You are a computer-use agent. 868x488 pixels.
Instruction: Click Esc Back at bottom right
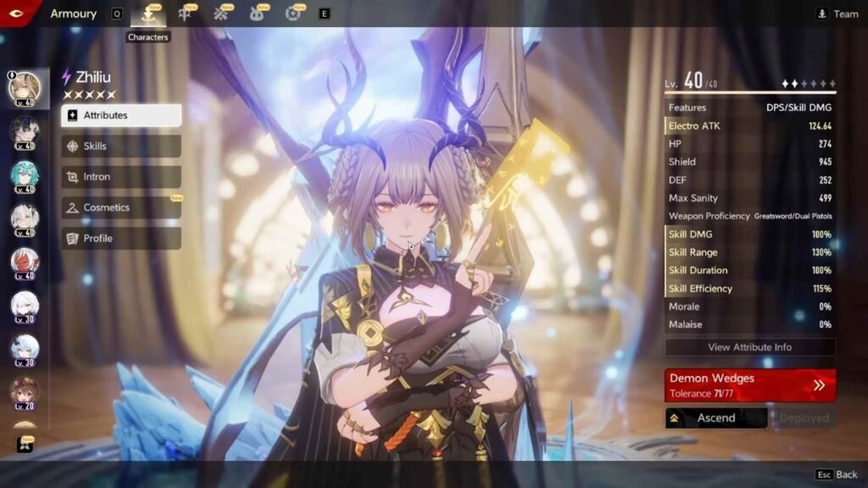tap(837, 474)
